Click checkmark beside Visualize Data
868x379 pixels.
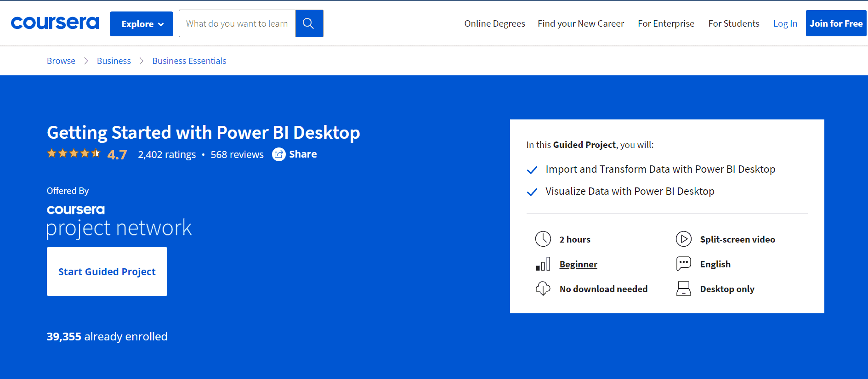532,192
